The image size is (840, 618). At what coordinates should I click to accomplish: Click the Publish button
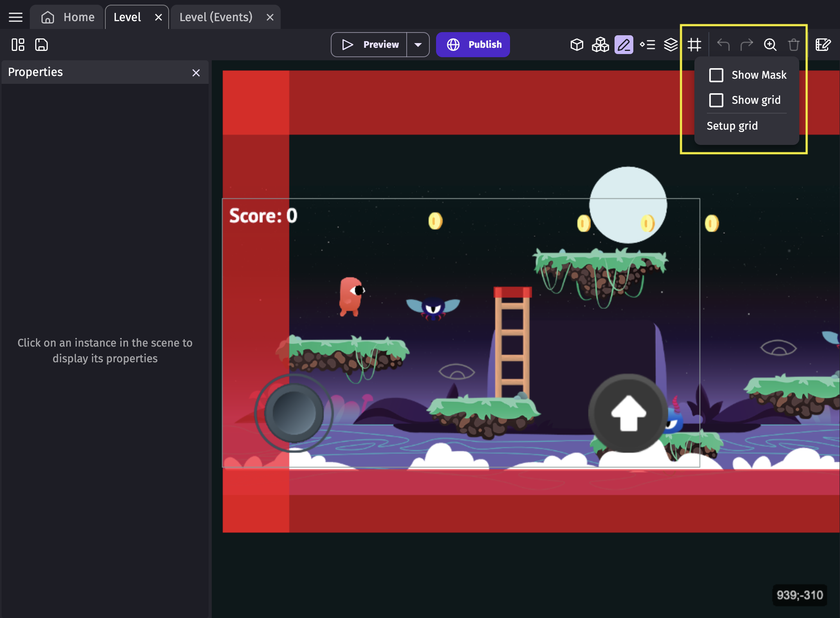pyautogui.click(x=473, y=45)
